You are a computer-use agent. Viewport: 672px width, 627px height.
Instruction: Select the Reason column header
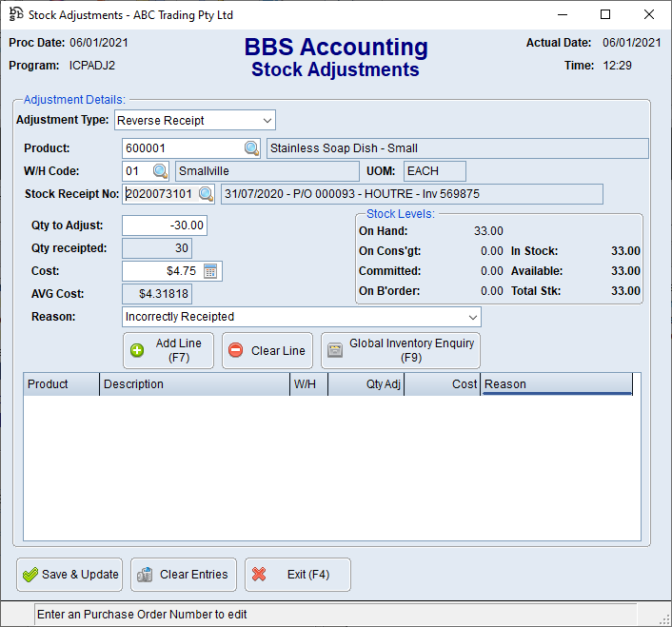(556, 384)
